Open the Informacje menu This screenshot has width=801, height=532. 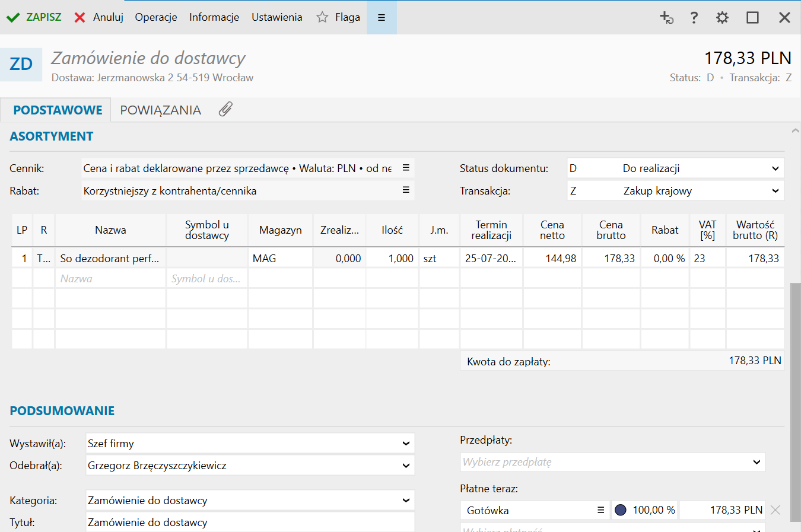pyautogui.click(x=214, y=17)
